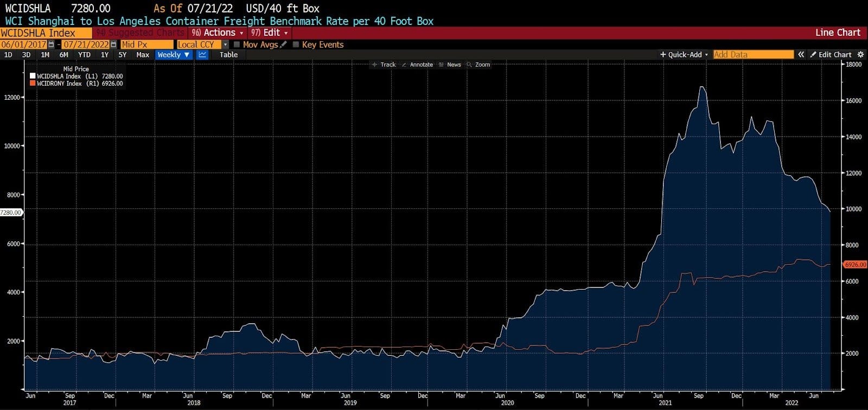The width and height of the screenshot is (868, 410).
Task: Select the 1M range tab
Action: point(45,55)
